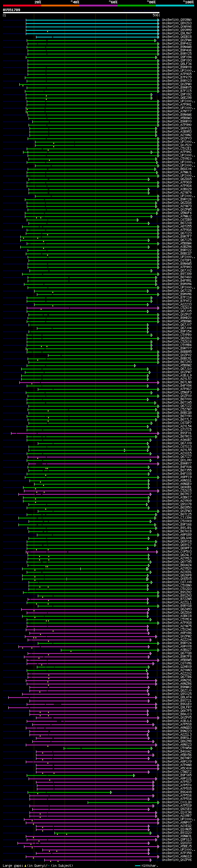This screenshot has width=197, height=868.
Task: Select hit label UniRef100_Q6DBI8
Action: [x=176, y=37]
